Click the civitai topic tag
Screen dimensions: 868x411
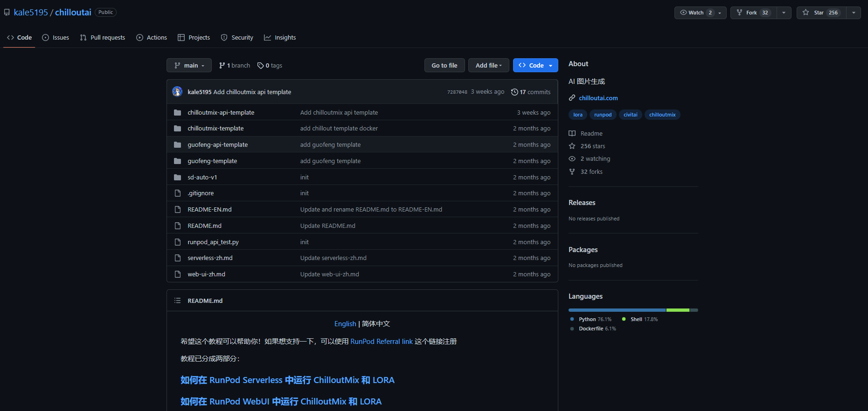(x=631, y=115)
